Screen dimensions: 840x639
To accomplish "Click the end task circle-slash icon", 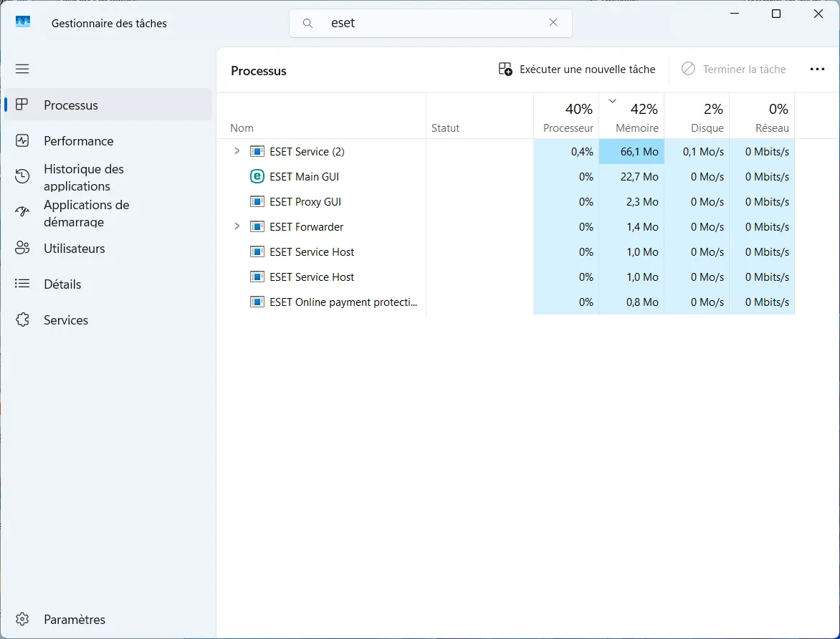I will (x=688, y=69).
